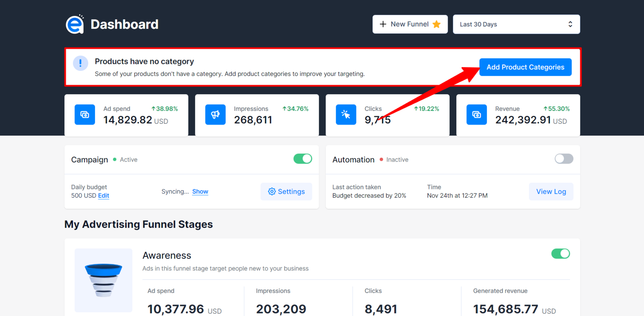Click the 19.22% clicks increase
This screenshot has height=316, width=644.
click(426, 109)
